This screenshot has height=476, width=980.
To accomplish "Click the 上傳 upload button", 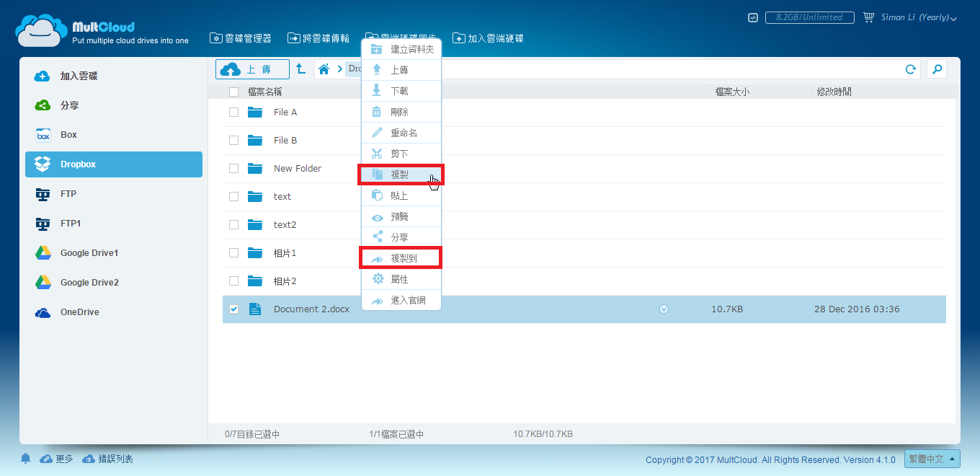I will tap(252, 69).
